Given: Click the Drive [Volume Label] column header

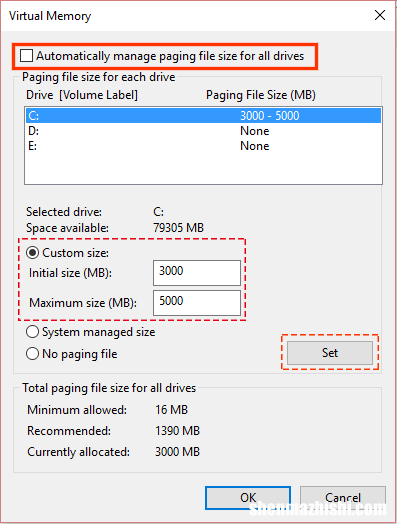Looking at the screenshot, I should [x=82, y=95].
